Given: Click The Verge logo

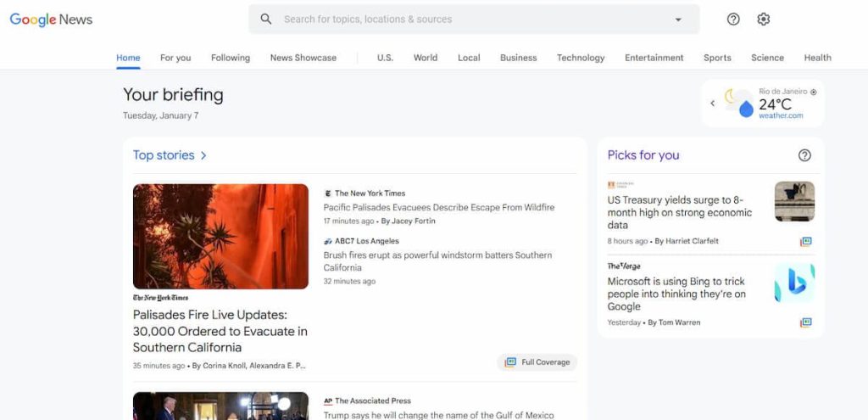Looking at the screenshot, I should click(x=623, y=266).
